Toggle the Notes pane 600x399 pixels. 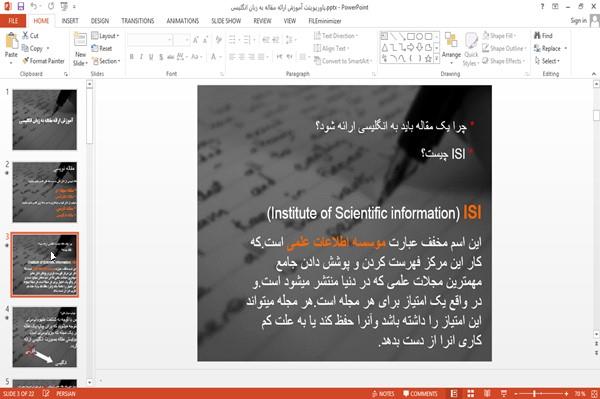click(x=383, y=394)
